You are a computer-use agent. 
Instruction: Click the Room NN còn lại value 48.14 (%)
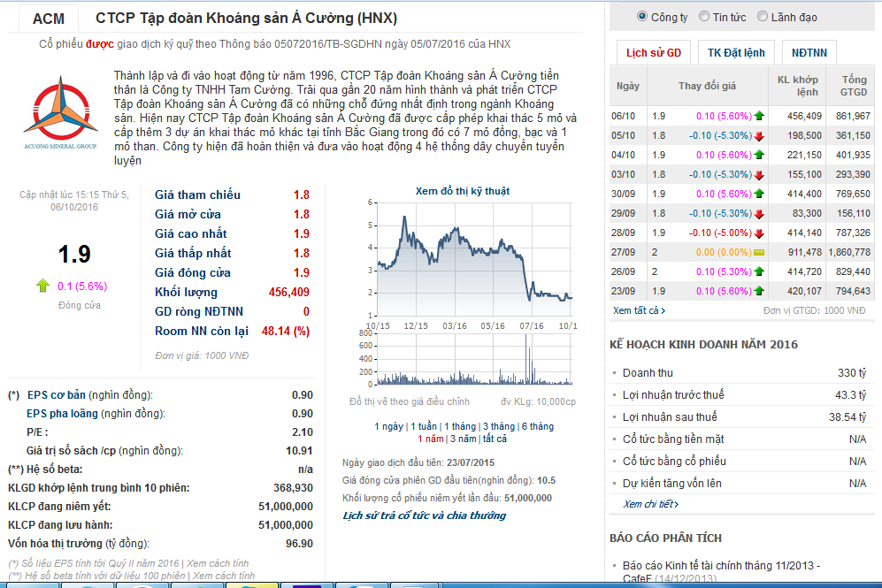[286, 331]
